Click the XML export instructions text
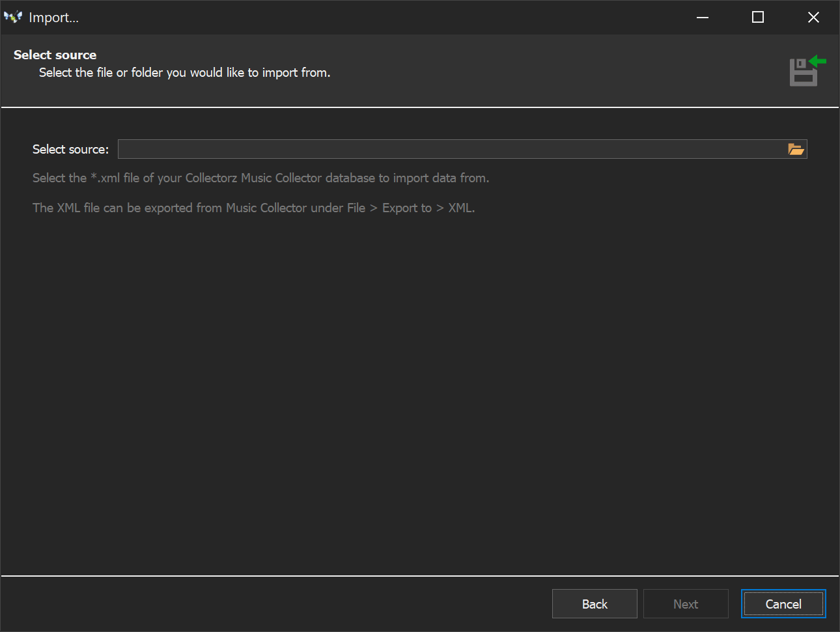The width and height of the screenshot is (840, 632). [x=254, y=208]
